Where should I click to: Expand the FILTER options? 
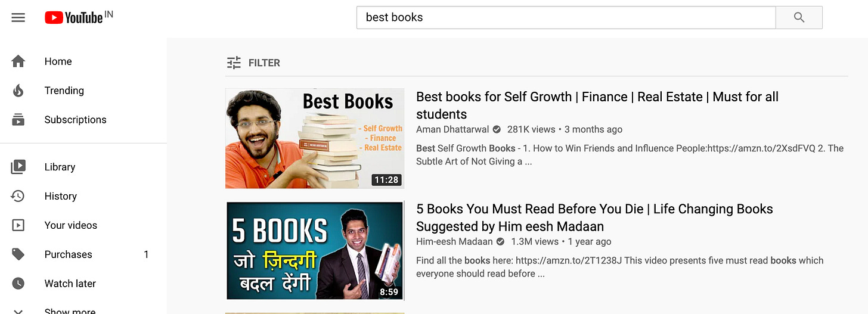[x=253, y=63]
